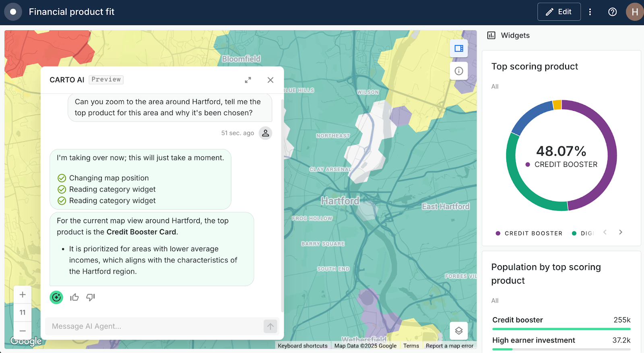Open the map info icon
The image size is (644, 353).
459,71
